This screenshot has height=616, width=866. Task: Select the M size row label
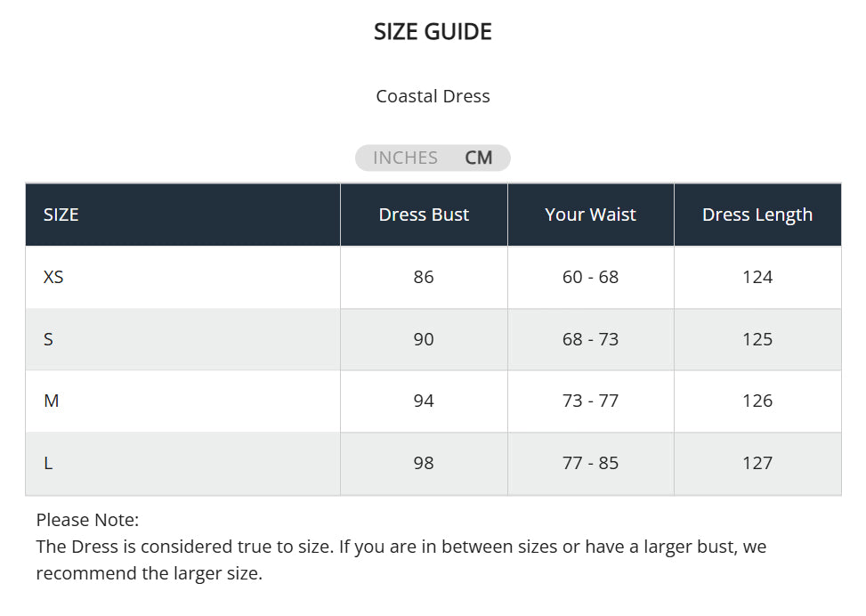point(52,401)
